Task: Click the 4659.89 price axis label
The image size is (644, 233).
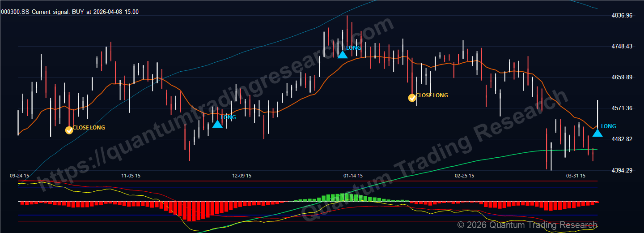Action: coord(622,78)
